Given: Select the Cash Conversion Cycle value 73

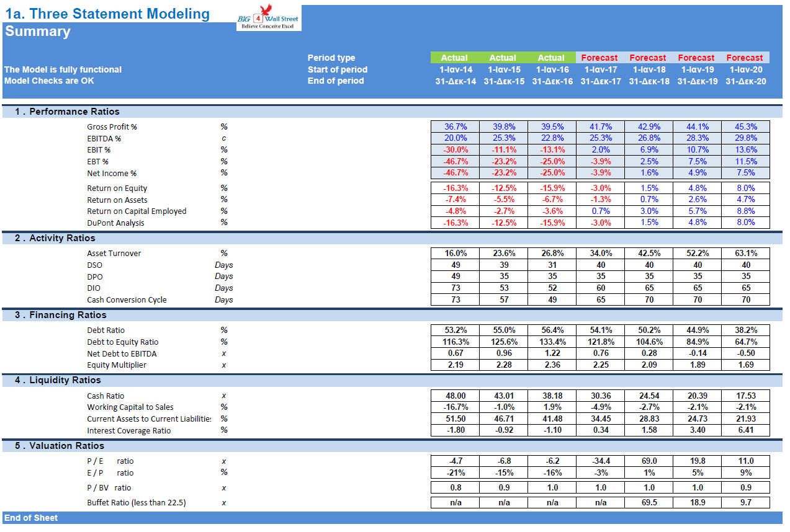Looking at the screenshot, I should 455,299.
